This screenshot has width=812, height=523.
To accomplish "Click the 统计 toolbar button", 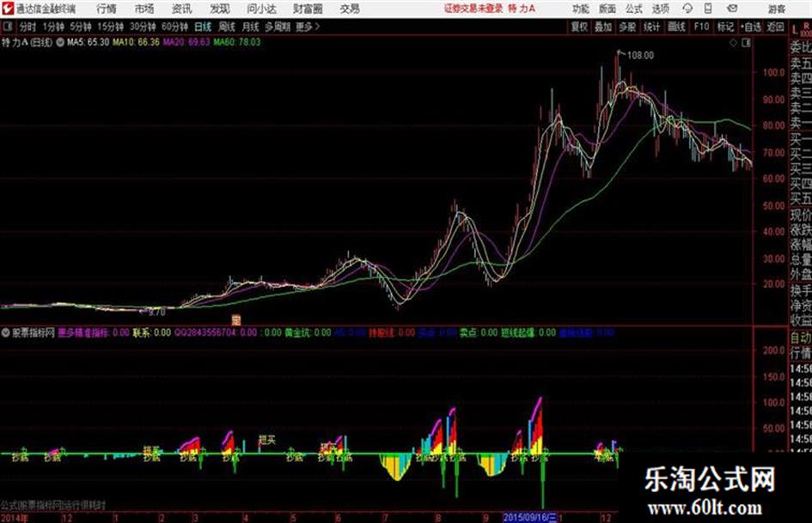I will click(x=652, y=27).
